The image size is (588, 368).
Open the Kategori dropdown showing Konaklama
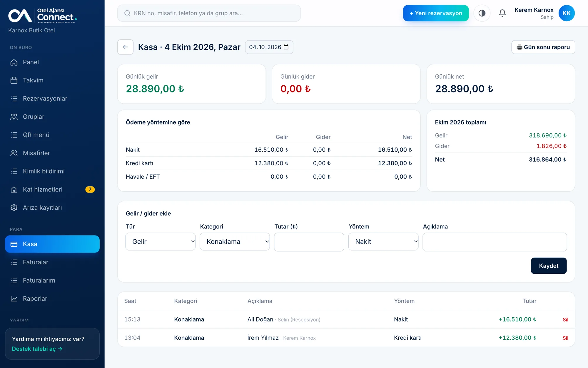point(235,242)
